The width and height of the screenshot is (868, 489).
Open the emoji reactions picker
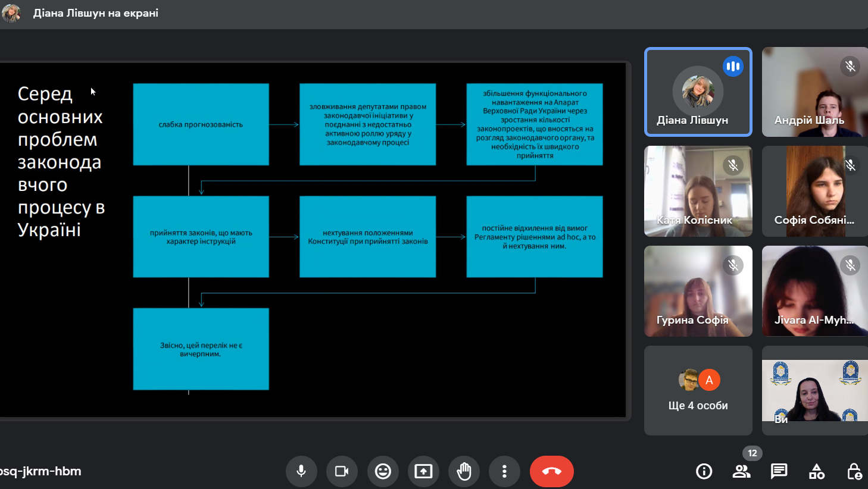tap(383, 471)
